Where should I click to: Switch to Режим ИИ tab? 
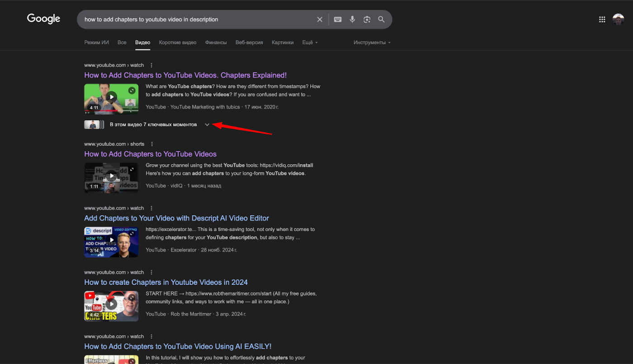point(96,43)
